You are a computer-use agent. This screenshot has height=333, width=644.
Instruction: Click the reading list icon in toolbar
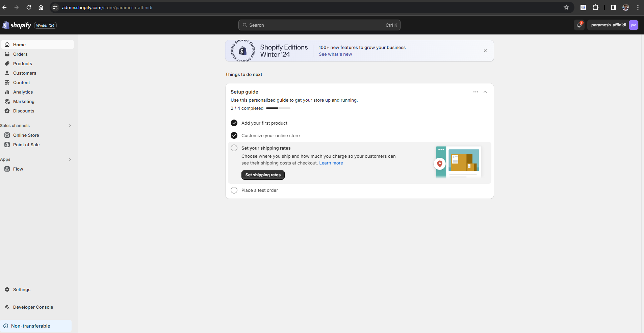point(583,7)
